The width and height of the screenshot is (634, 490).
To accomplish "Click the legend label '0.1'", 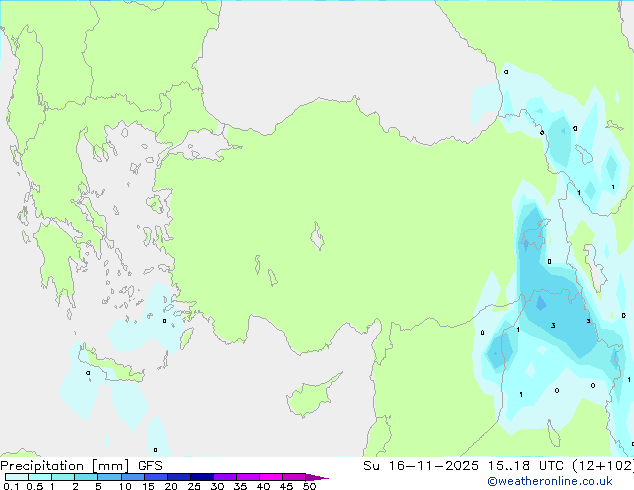I will 11,486.
